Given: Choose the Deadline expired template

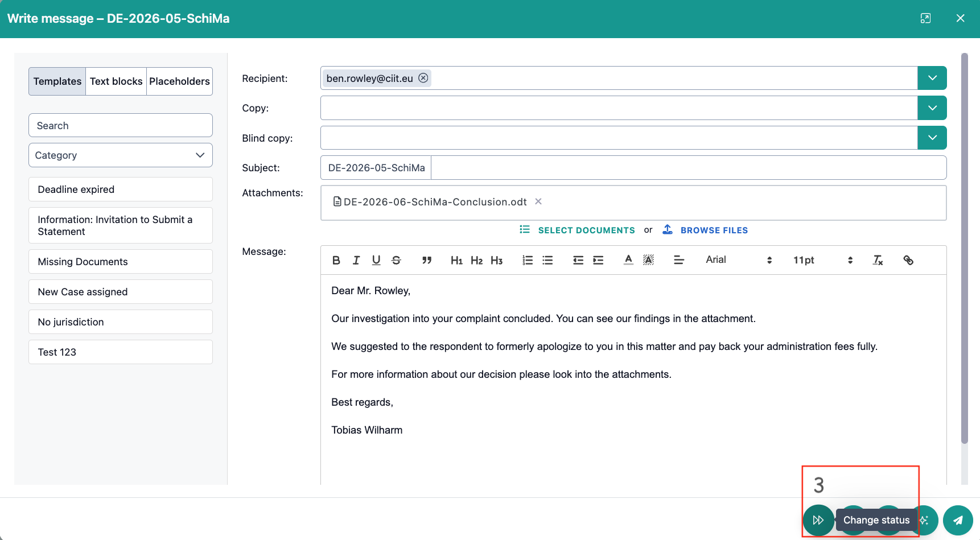Looking at the screenshot, I should tap(121, 189).
